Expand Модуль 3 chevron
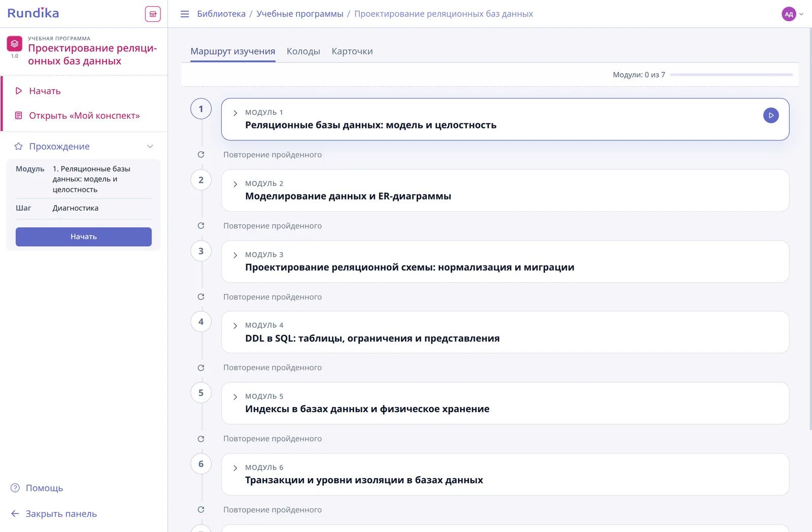Screen dimensions: 812x532 tap(235, 255)
